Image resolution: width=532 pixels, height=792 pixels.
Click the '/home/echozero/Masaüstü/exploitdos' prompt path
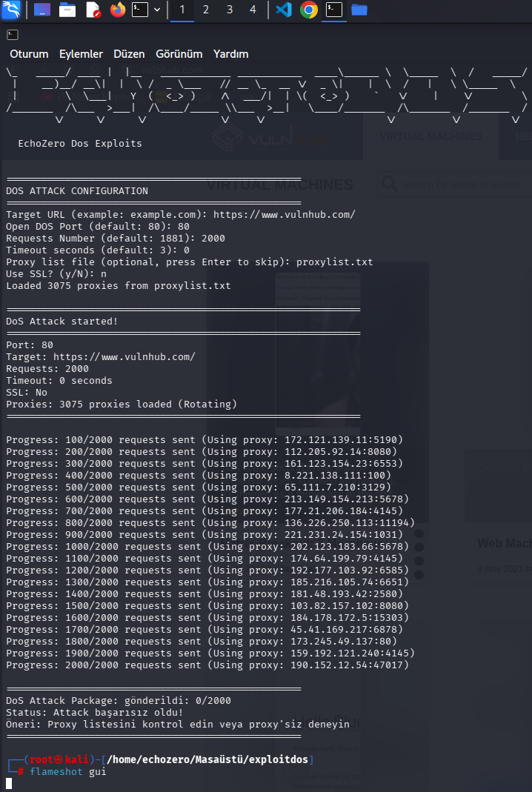(x=209, y=759)
